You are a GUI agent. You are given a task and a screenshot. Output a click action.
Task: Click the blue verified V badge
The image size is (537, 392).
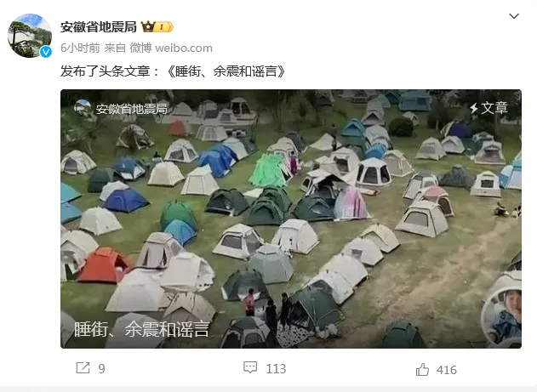pos(46,52)
